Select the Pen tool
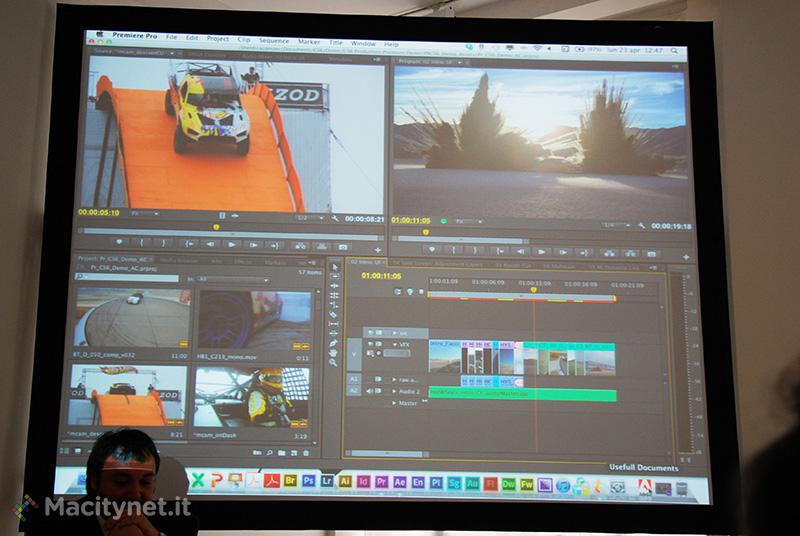Image resolution: width=800 pixels, height=536 pixels. (x=334, y=343)
